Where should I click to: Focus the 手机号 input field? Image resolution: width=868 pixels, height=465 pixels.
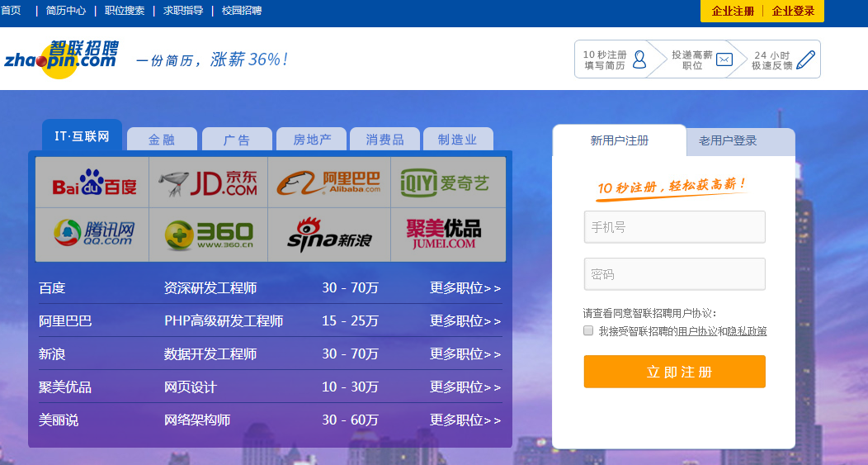click(674, 226)
